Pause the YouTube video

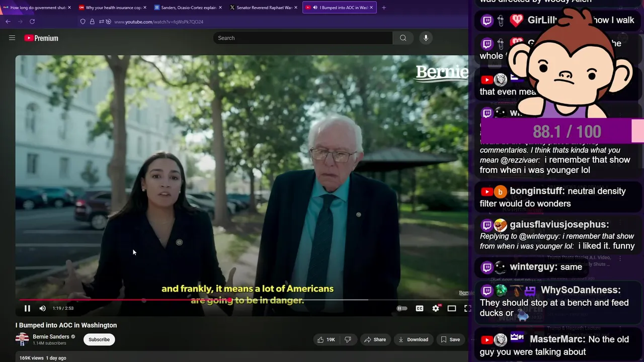(x=27, y=308)
